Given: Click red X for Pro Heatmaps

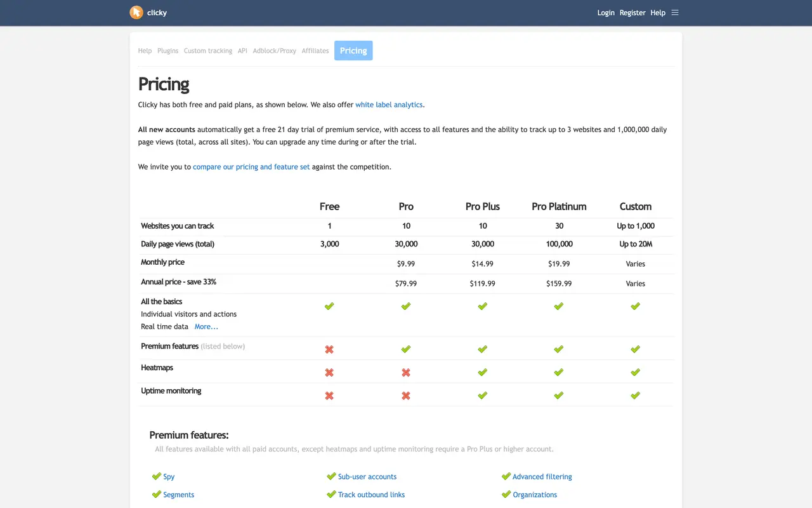Looking at the screenshot, I should pyautogui.click(x=406, y=372).
